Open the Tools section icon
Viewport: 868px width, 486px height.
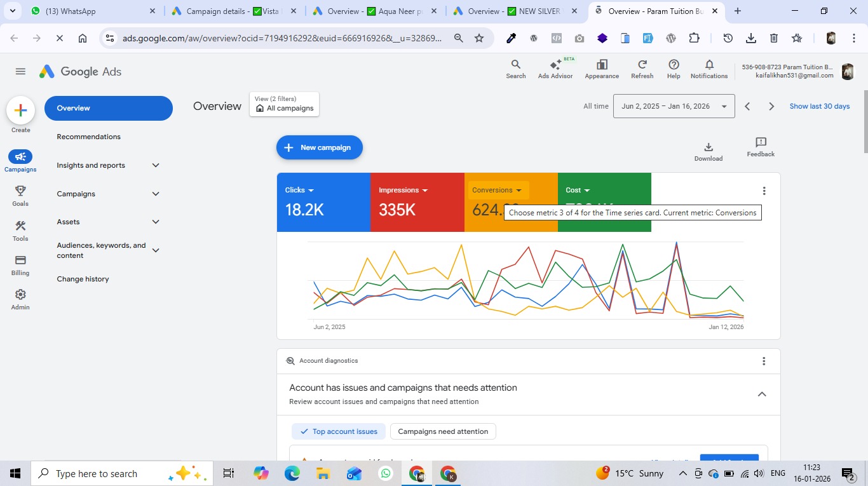(20, 230)
